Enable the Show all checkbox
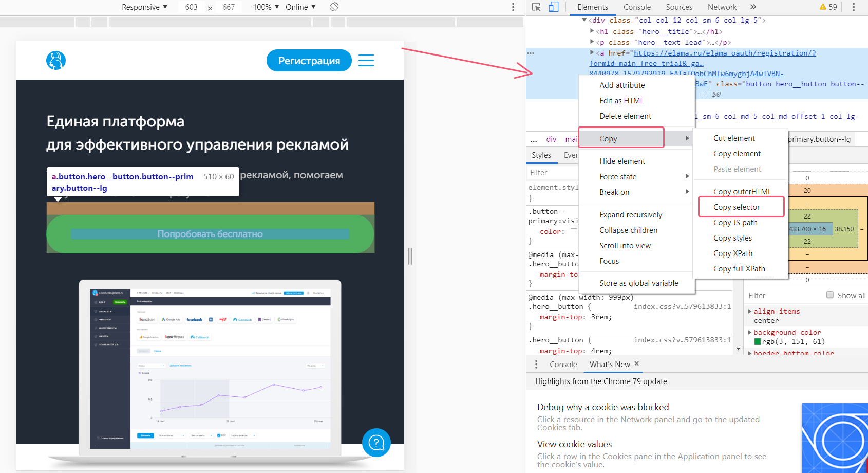This screenshot has height=473, width=868. 830,295
